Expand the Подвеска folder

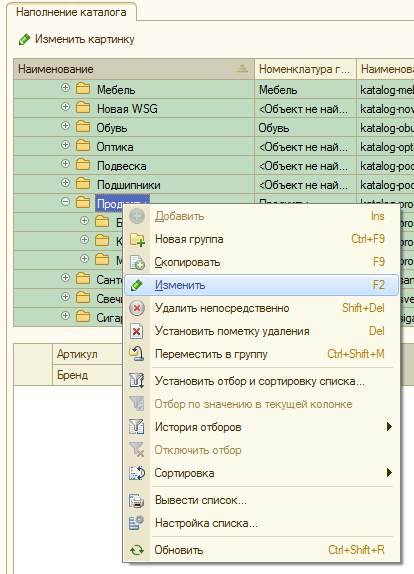65,164
